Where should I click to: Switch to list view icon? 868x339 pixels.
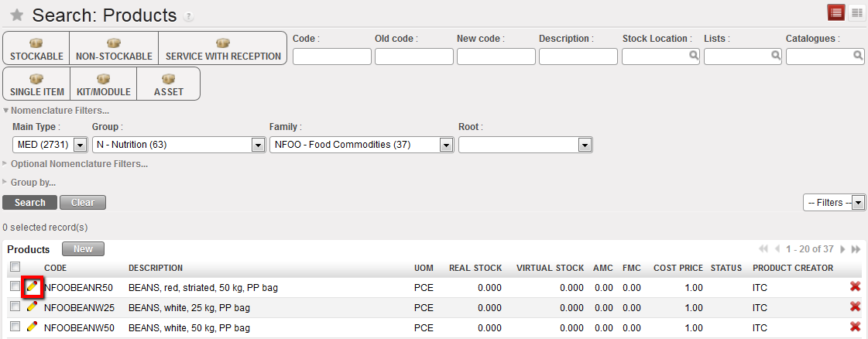[x=836, y=12]
